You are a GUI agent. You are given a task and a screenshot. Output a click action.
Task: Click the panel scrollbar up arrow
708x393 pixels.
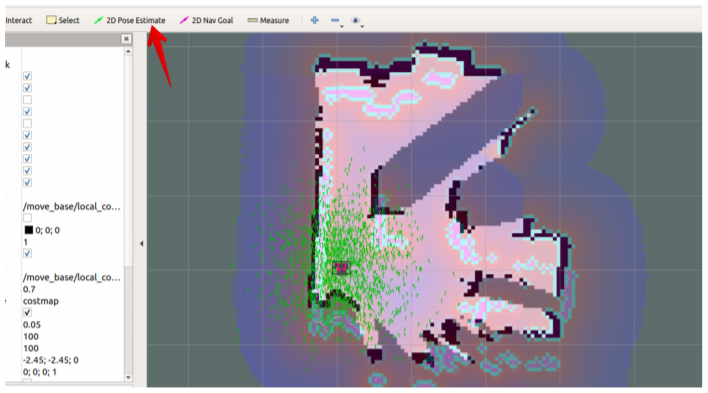click(x=128, y=51)
